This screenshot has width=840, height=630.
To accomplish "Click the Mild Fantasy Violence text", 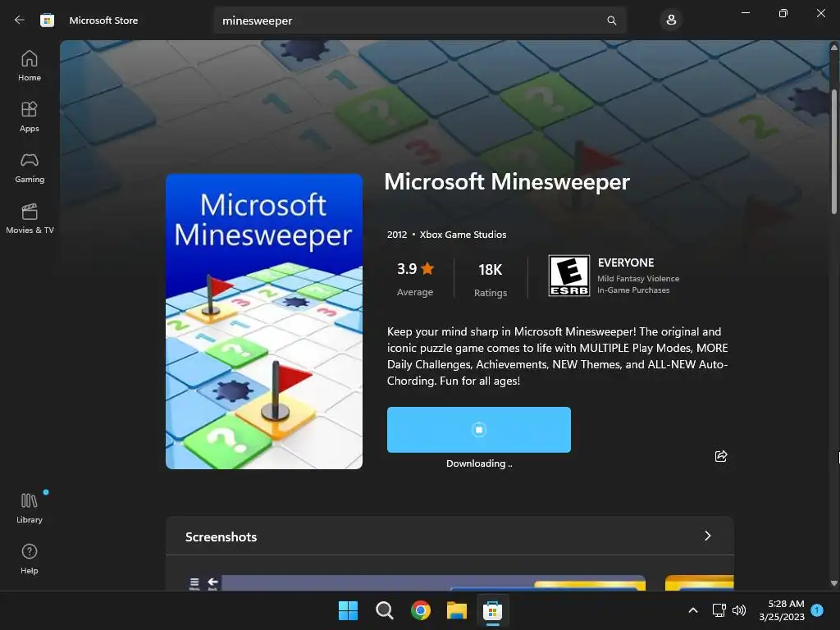I will pos(638,279).
